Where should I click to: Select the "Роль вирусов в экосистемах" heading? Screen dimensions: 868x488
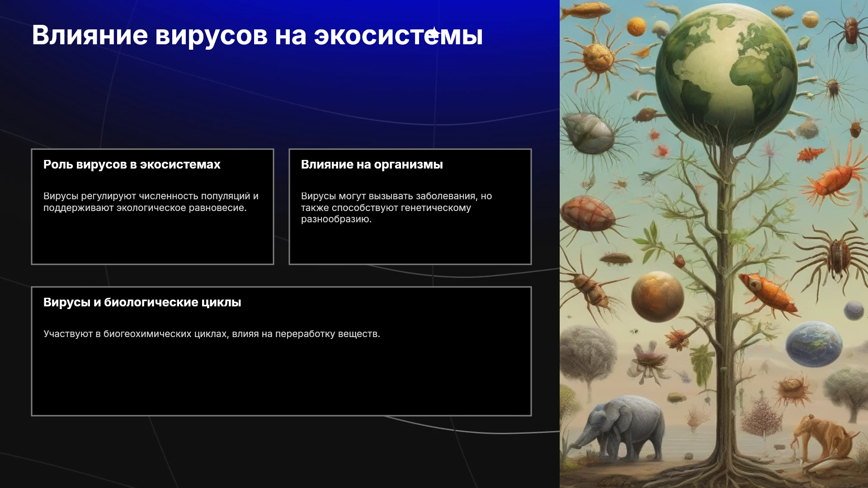point(132,164)
